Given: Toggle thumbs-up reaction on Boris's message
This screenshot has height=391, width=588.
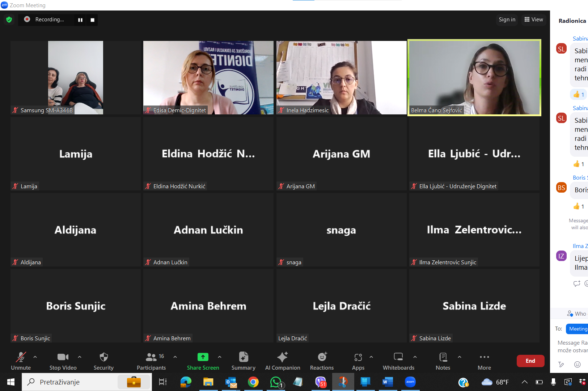Looking at the screenshot, I should [579, 206].
